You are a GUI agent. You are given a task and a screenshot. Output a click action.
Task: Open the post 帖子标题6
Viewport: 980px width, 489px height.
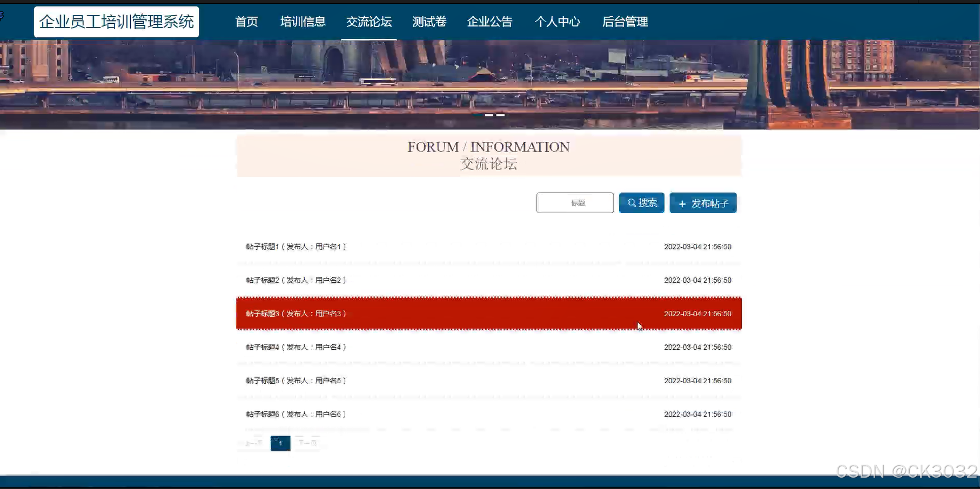[x=295, y=414]
